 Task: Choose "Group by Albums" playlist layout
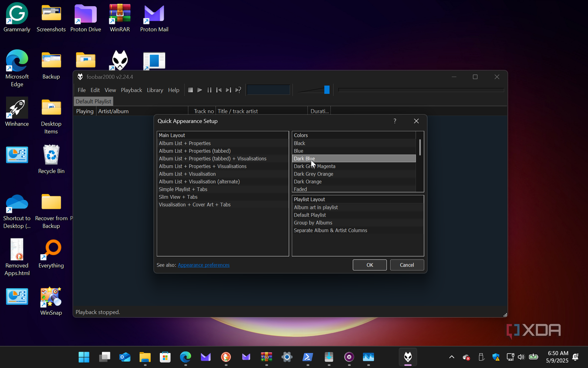(358, 223)
